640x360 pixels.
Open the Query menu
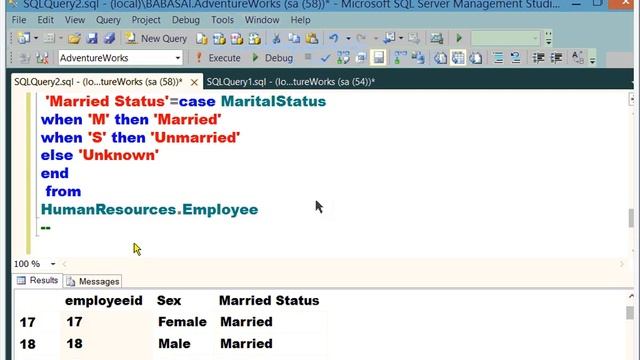[x=108, y=20]
